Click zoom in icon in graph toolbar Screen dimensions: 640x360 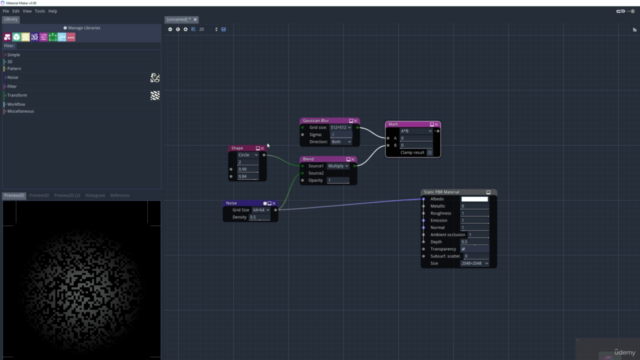coord(186,29)
